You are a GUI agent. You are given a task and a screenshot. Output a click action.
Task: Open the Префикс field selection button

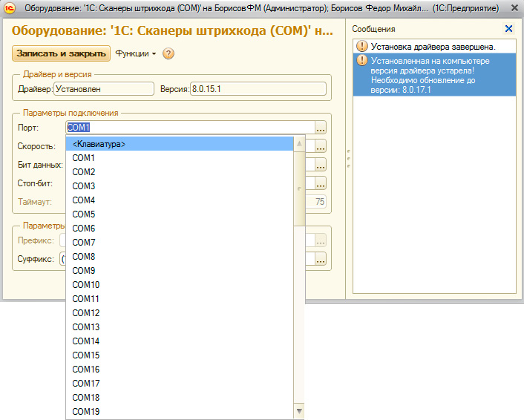click(321, 240)
